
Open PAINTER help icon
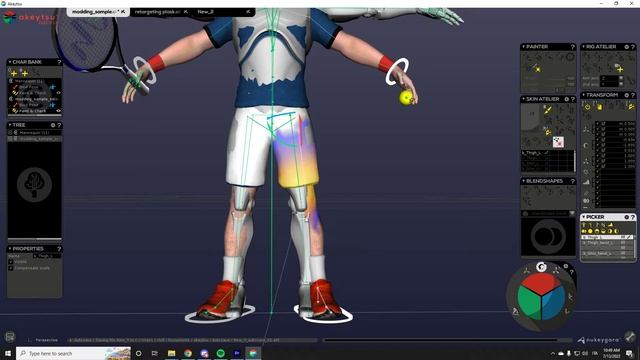pyautogui.click(x=572, y=47)
